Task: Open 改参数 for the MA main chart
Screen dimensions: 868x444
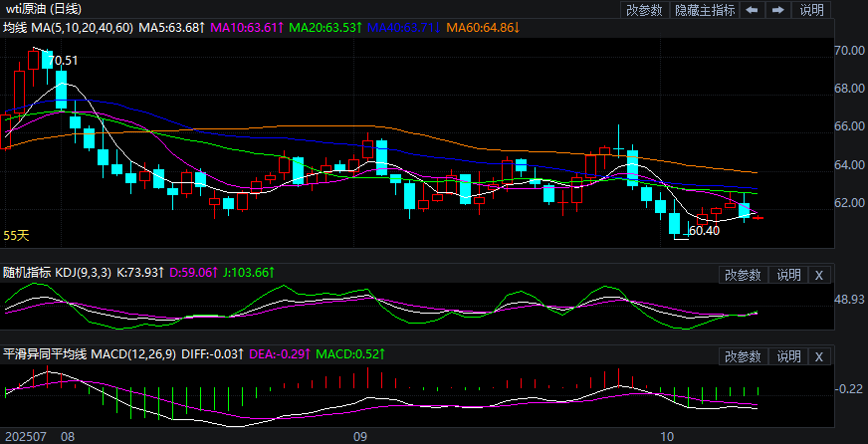Action: (644, 10)
